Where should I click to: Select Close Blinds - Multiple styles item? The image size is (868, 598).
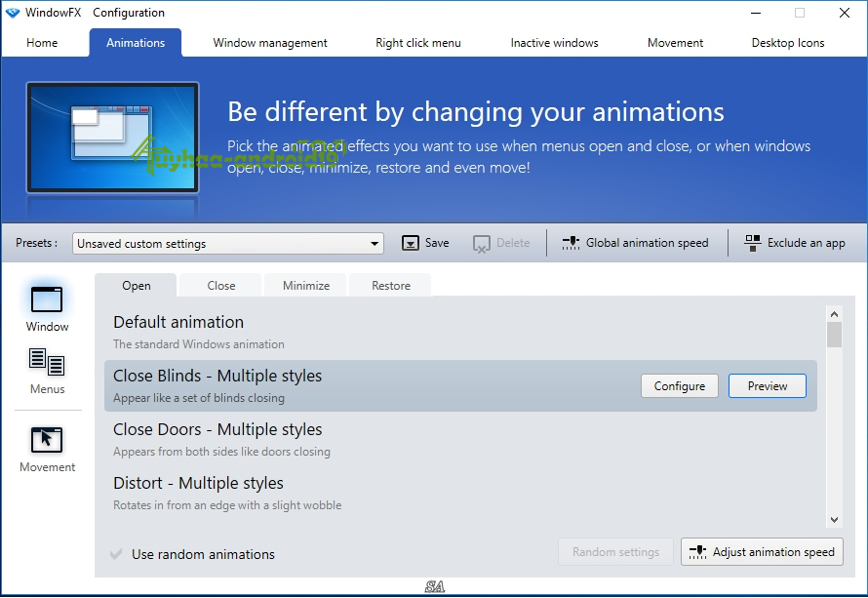point(460,386)
